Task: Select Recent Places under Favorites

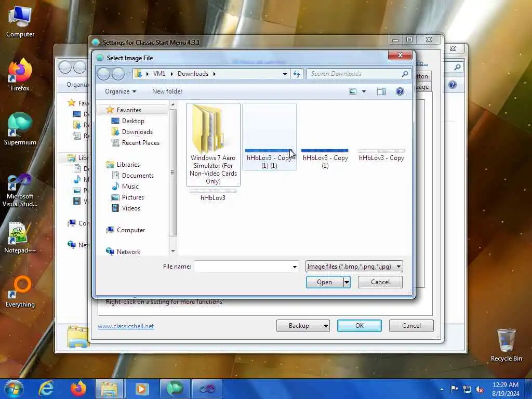Action: click(x=140, y=143)
